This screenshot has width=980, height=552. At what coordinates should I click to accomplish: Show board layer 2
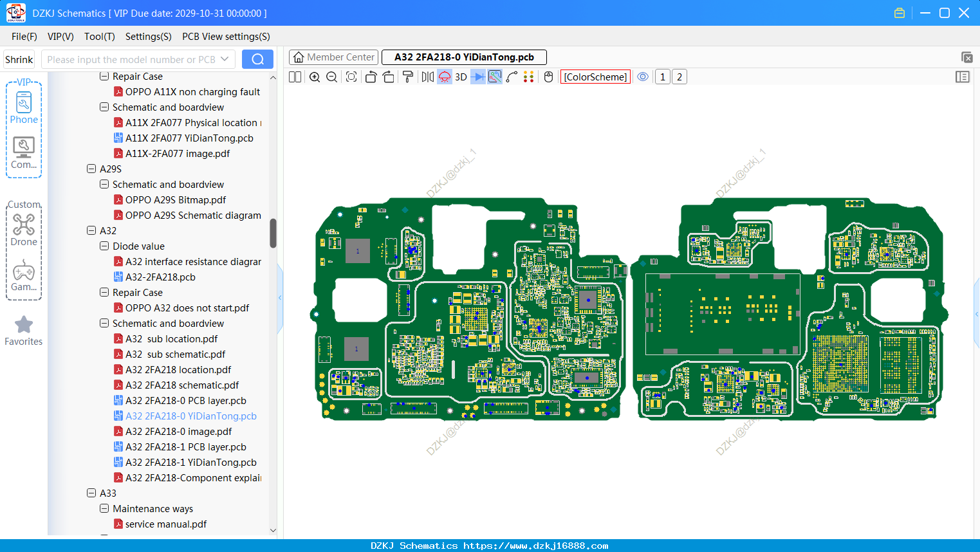[x=680, y=77]
